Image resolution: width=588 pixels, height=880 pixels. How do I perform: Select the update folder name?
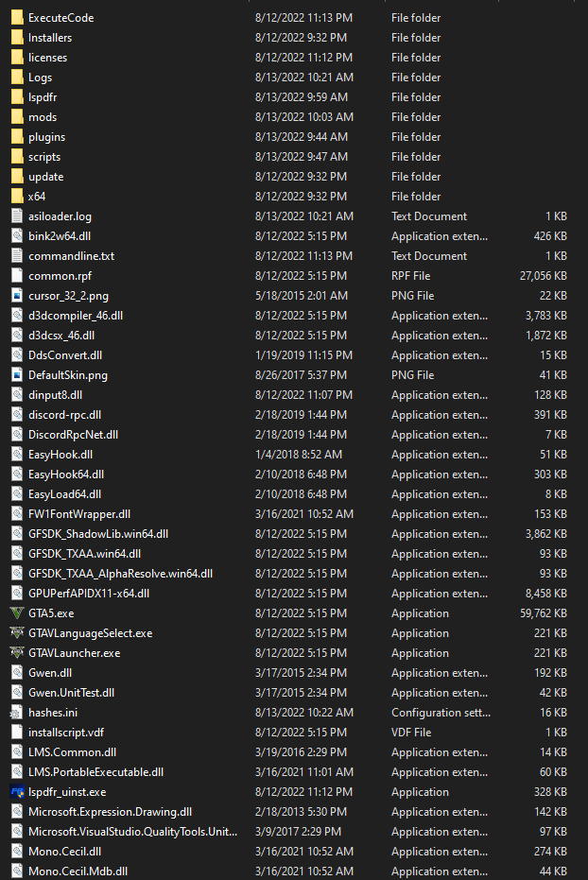(46, 177)
